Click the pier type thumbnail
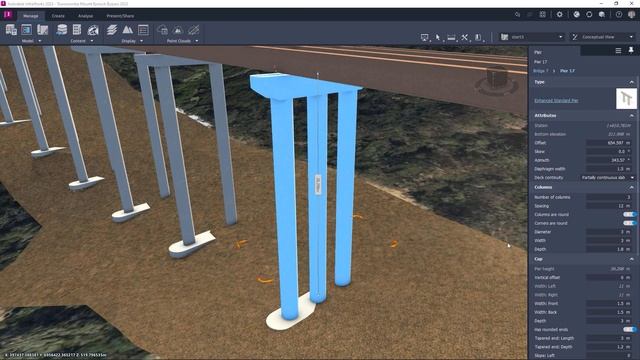Viewport: 640px width, 360px height. (x=626, y=99)
